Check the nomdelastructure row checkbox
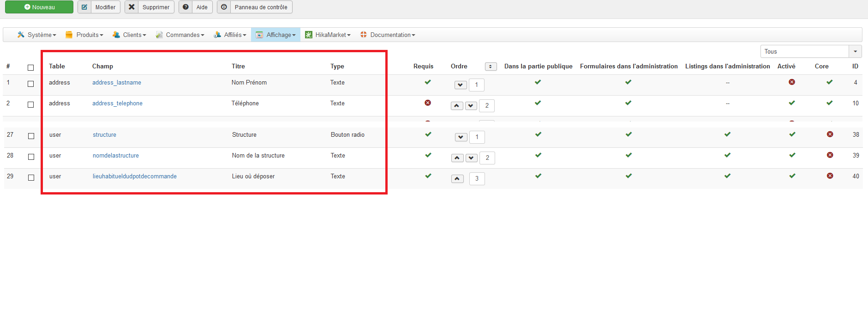The width and height of the screenshot is (868, 310). pyautogui.click(x=31, y=157)
